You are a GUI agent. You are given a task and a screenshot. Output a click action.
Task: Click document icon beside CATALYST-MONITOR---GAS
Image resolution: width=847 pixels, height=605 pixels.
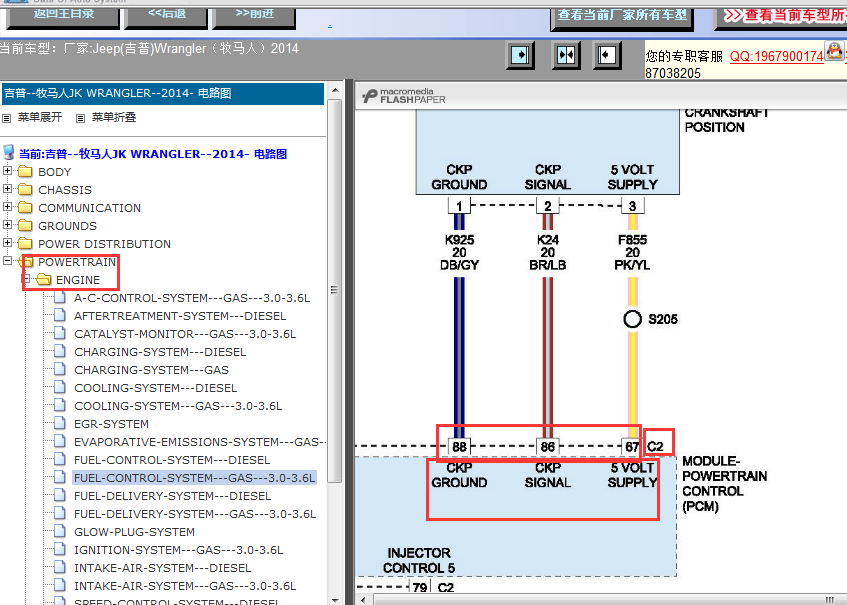(60, 333)
